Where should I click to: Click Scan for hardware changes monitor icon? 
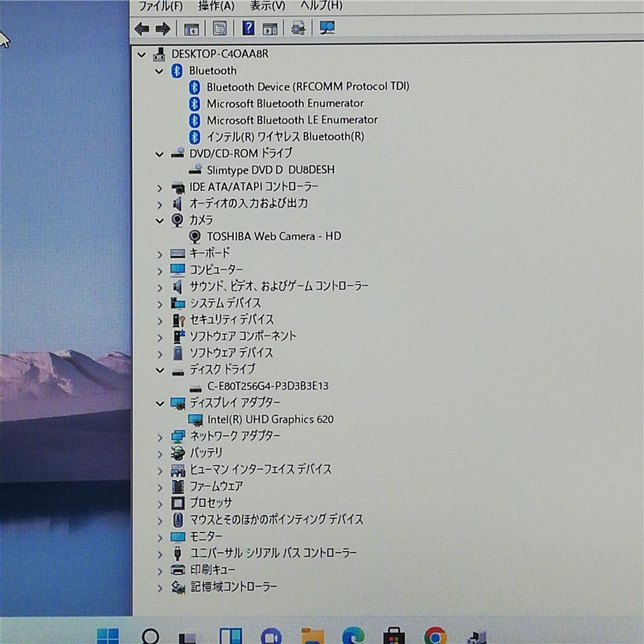coord(327,28)
